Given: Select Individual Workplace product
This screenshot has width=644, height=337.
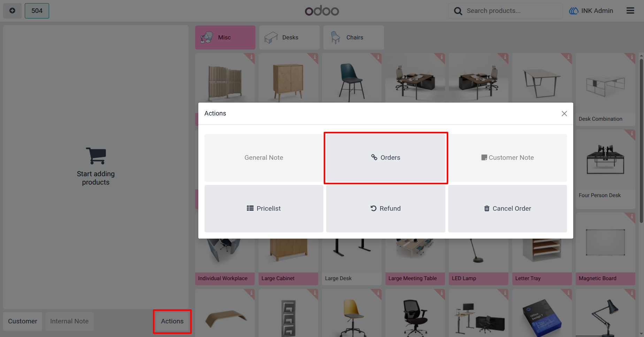Looking at the screenshot, I should pyautogui.click(x=225, y=262).
